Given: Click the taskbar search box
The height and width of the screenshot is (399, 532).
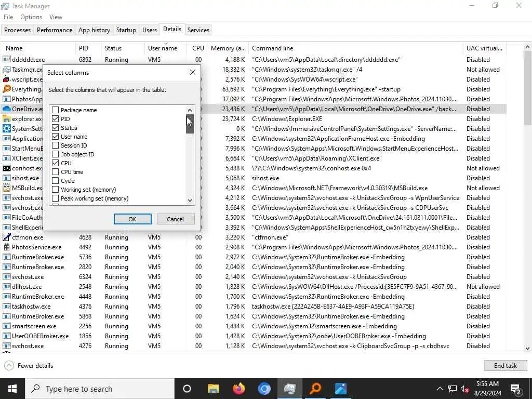Looking at the screenshot, I should pyautogui.click(x=100, y=389).
